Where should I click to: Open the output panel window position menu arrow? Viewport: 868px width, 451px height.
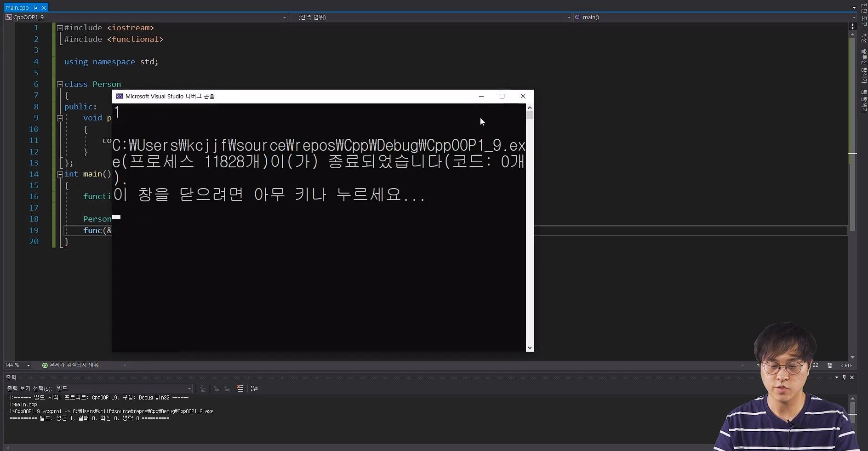click(x=837, y=377)
